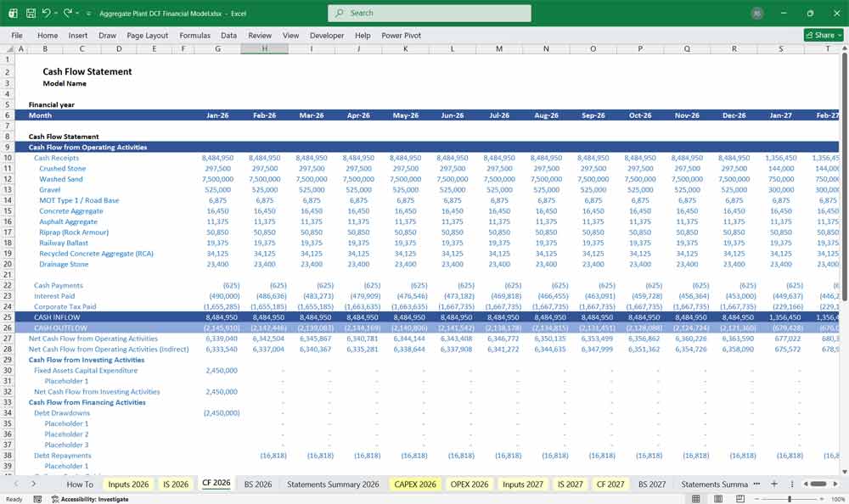Click the zoom slider handle
Image resolution: width=849 pixels, height=504 pixels.
pos(790,499)
